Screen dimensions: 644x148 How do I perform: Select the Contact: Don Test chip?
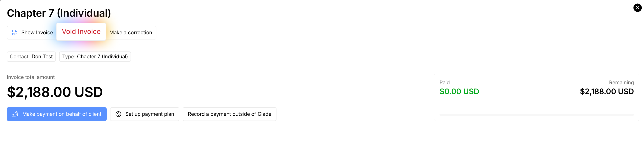tap(31, 57)
